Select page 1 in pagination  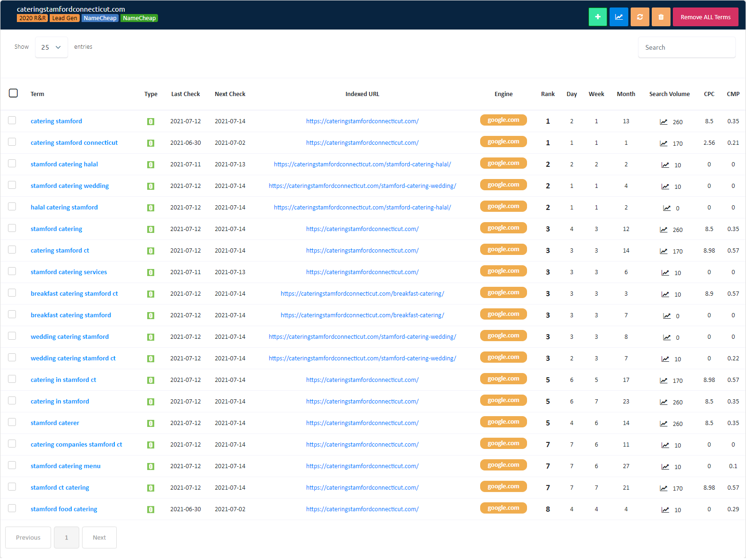(67, 538)
